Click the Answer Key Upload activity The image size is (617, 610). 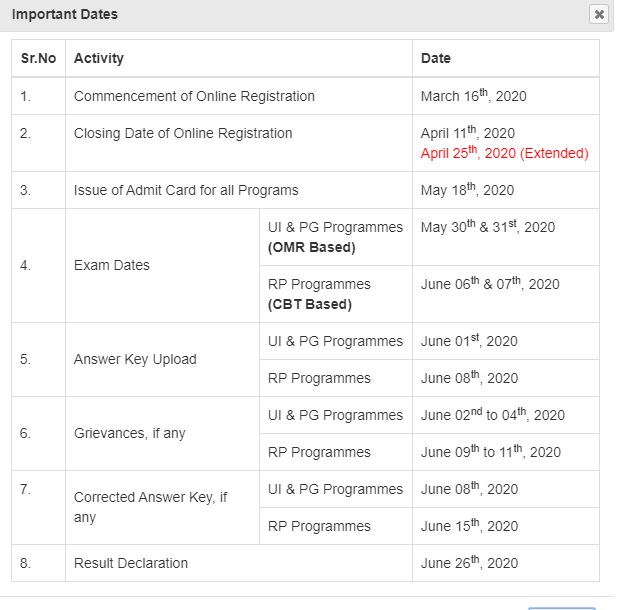tap(135, 359)
